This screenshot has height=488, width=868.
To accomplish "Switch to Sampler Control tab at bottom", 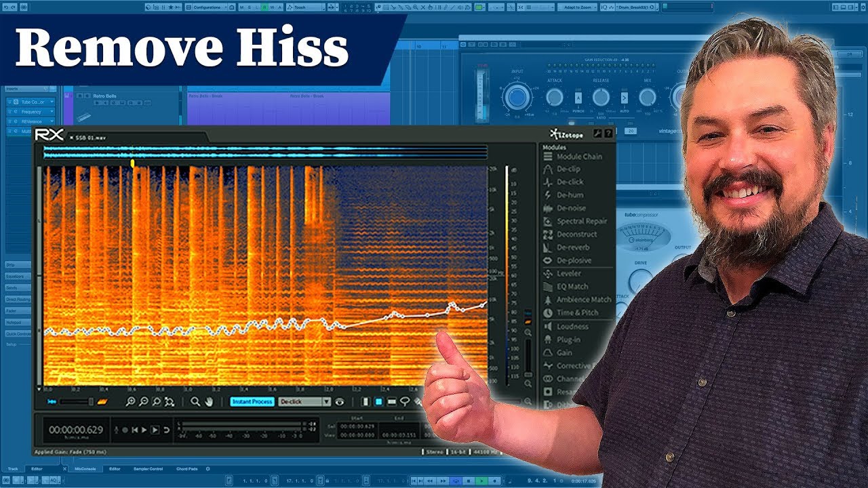I will (x=148, y=468).
